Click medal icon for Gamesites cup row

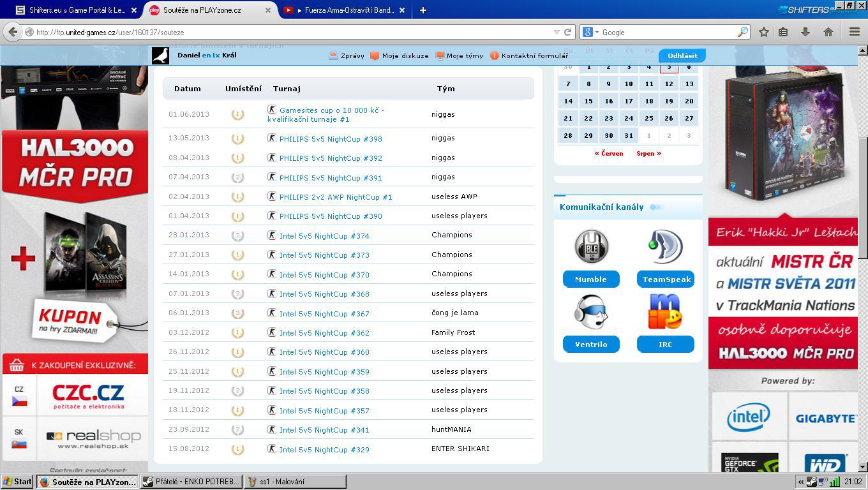[237, 115]
